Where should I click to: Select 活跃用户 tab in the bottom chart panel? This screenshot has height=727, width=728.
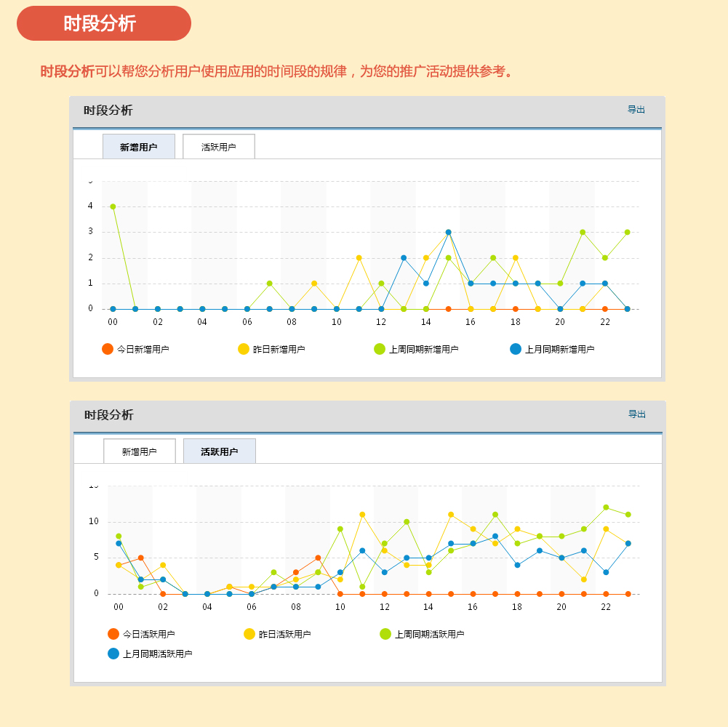click(220, 451)
